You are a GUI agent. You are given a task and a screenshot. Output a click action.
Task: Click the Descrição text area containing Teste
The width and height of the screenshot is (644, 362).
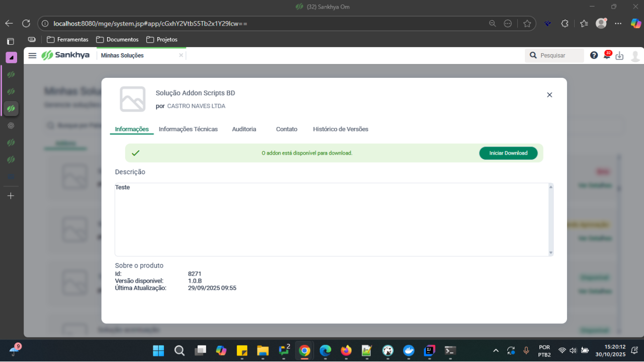[331, 219]
